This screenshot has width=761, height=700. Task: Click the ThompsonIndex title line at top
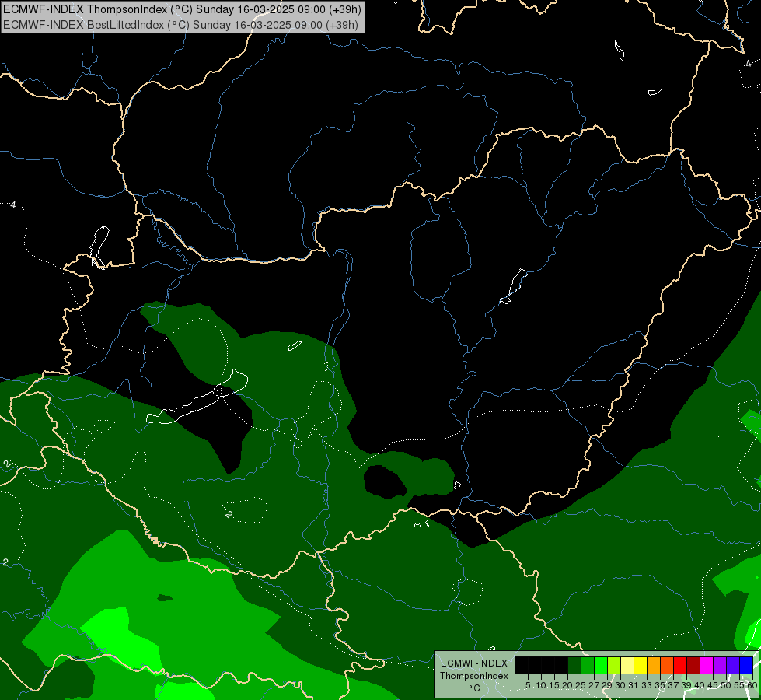click(x=181, y=9)
